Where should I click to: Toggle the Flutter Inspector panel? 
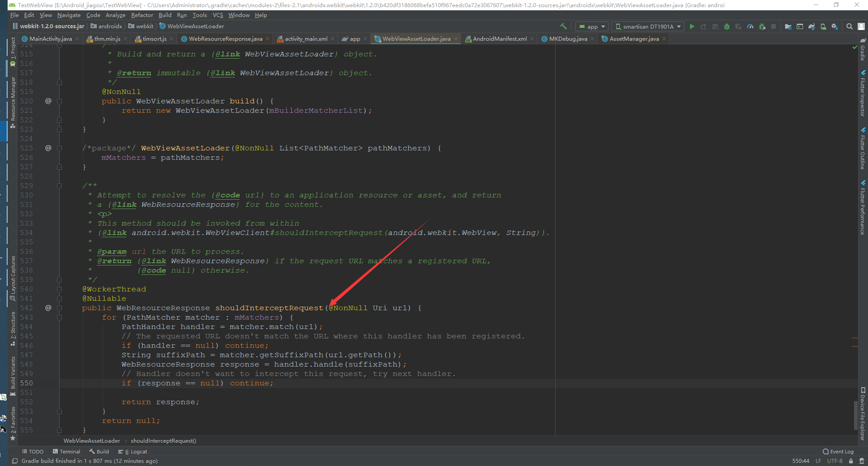pyautogui.click(x=863, y=94)
